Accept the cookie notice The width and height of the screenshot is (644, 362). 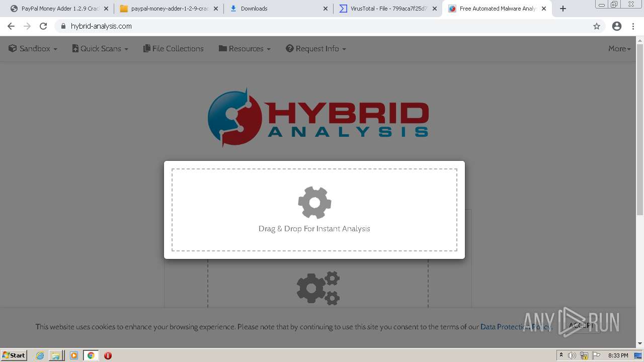pyautogui.click(x=581, y=325)
